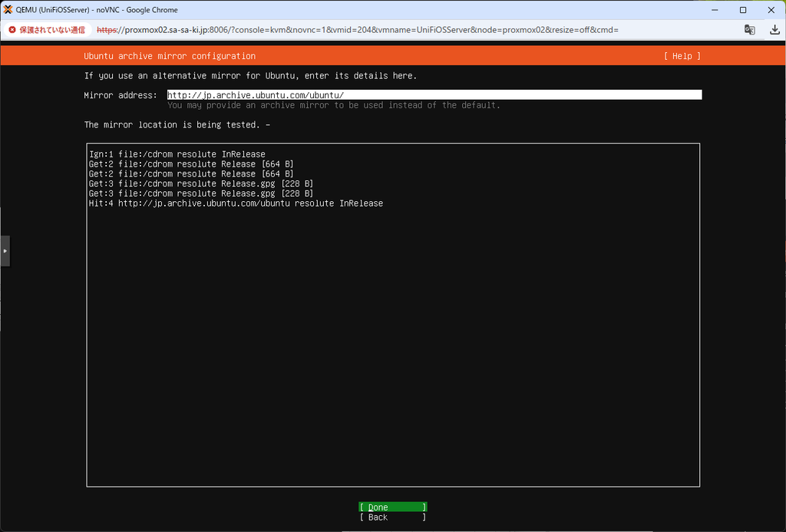Screen dimensions: 786x532
Task: Open Chrome downloads icon
Action: pos(774,30)
